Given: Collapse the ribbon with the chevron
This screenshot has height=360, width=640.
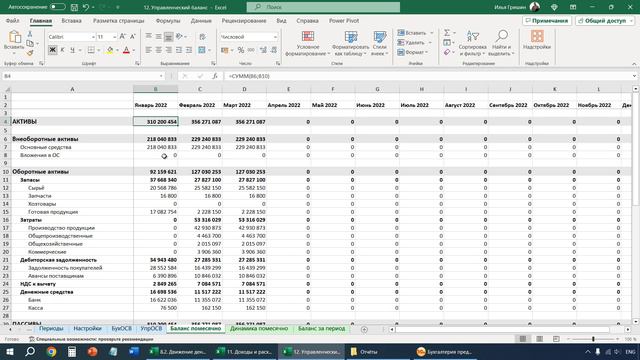Looking at the screenshot, I should pyautogui.click(x=634, y=64).
